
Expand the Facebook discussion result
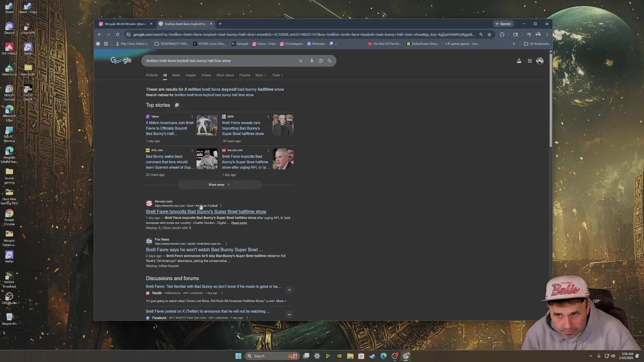[289, 315]
